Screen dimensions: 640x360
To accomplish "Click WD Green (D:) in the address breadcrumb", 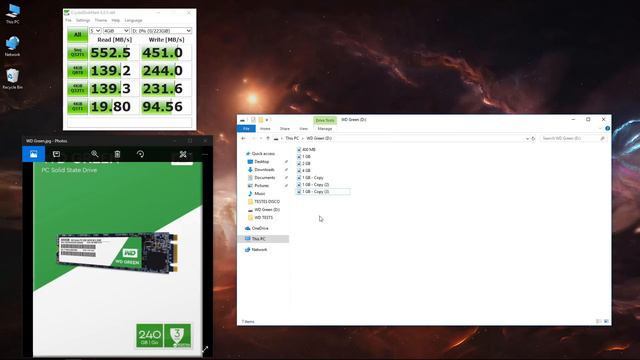I will click(319, 138).
